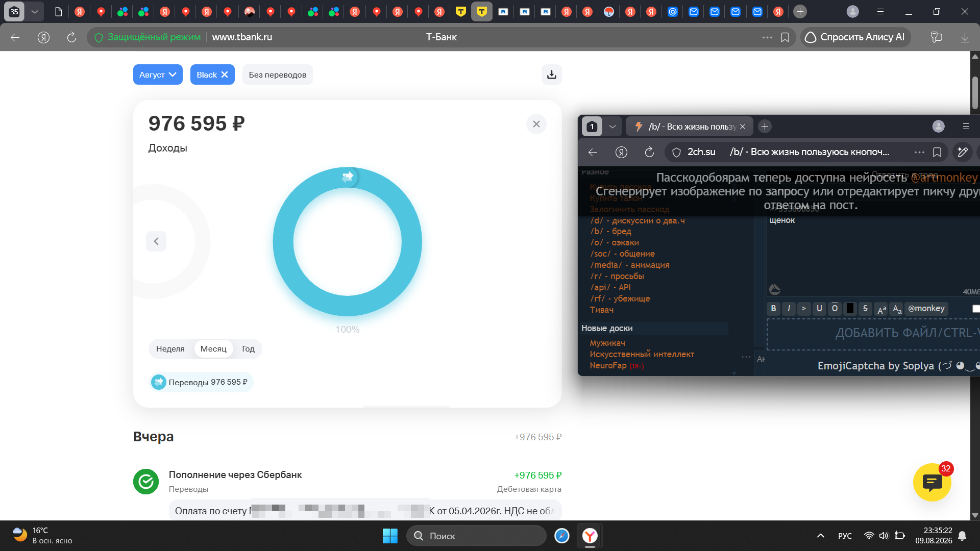Apply bold formatting in 2ch post form
Image resolution: width=980 pixels, height=551 pixels.
773,308
